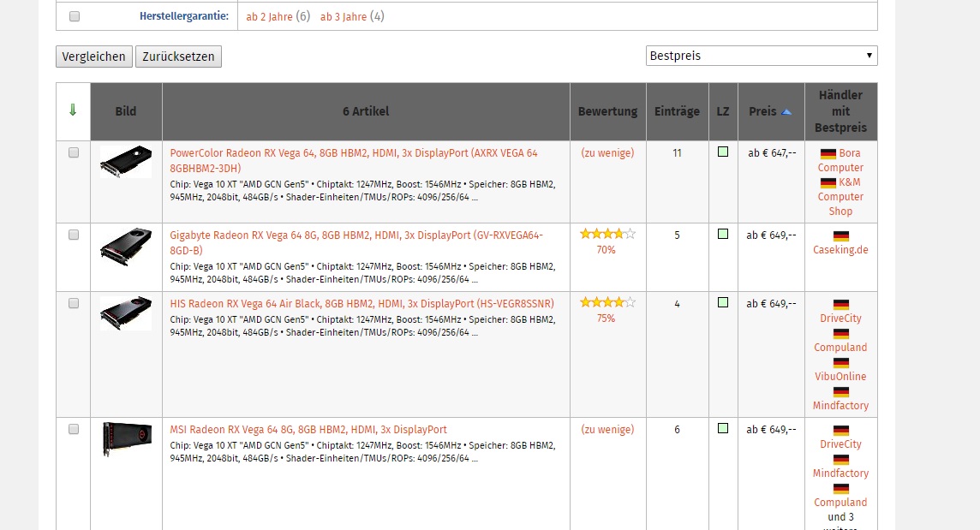Click the entries count 11
The height and width of the screenshot is (530, 980).
[x=677, y=152]
